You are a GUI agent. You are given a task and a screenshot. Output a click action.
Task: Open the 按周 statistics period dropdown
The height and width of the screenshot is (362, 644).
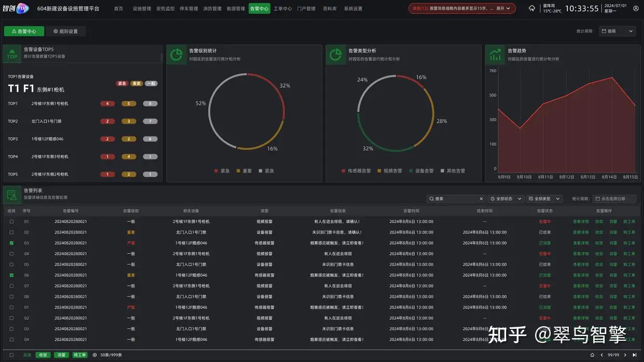point(617,31)
